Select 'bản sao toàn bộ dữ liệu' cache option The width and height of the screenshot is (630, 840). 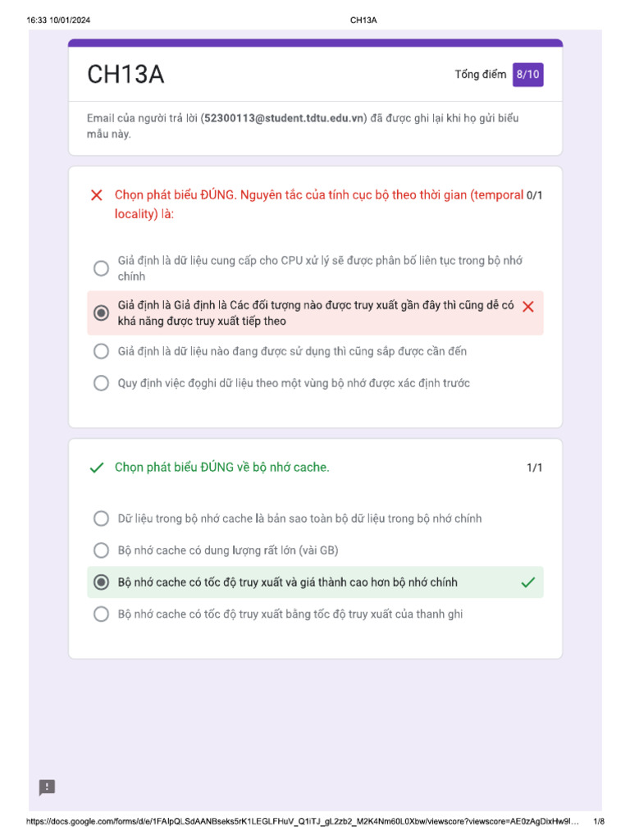tap(101, 518)
